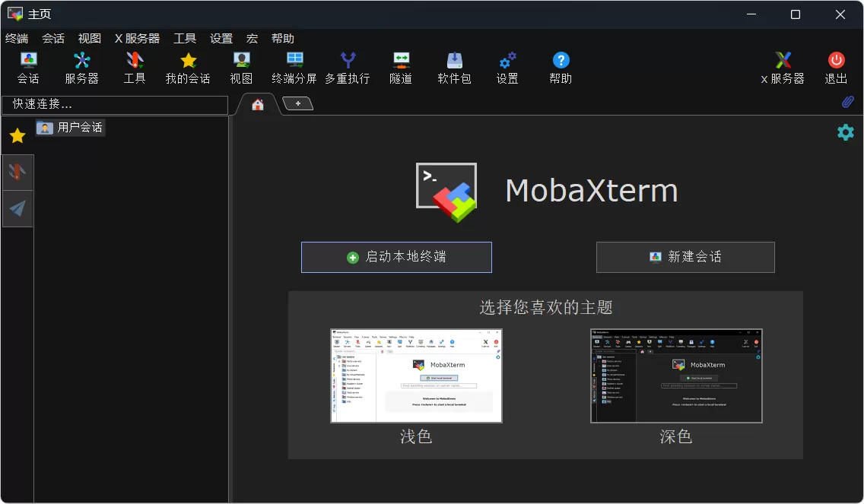Click the 启动本地终端 button
This screenshot has height=504, width=864.
(x=396, y=257)
